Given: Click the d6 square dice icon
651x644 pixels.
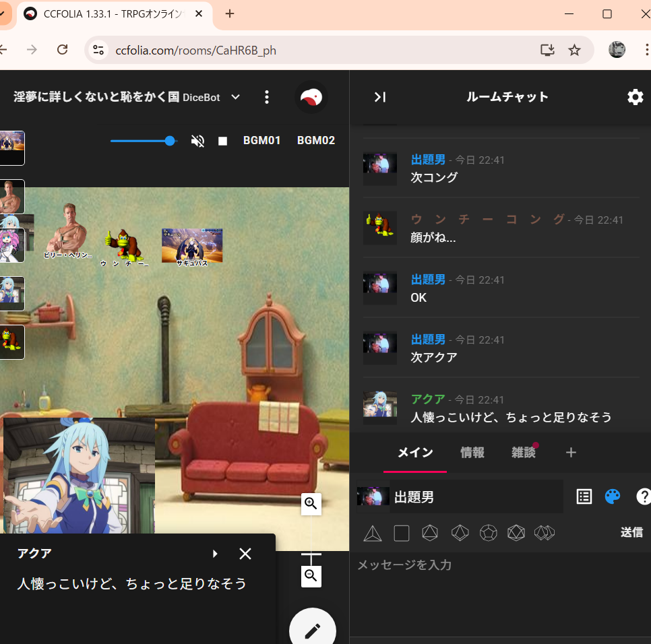Looking at the screenshot, I should 402,534.
